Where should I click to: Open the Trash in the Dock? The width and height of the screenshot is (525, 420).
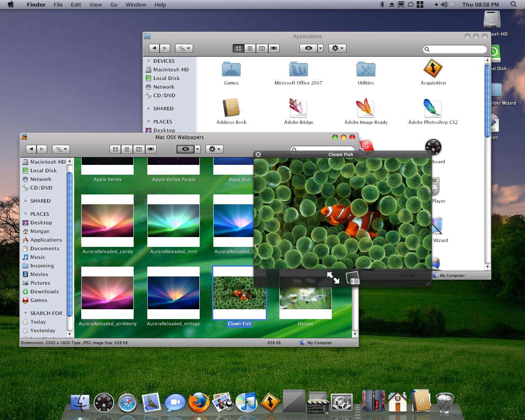[445, 402]
